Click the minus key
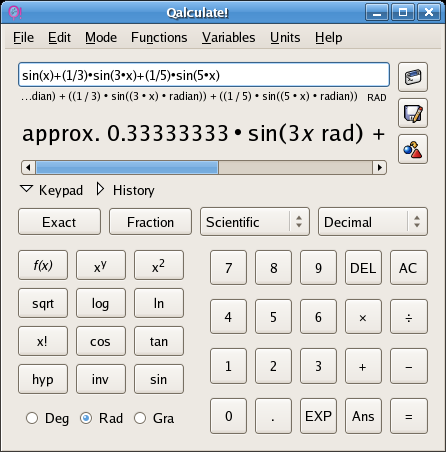 click(x=409, y=366)
